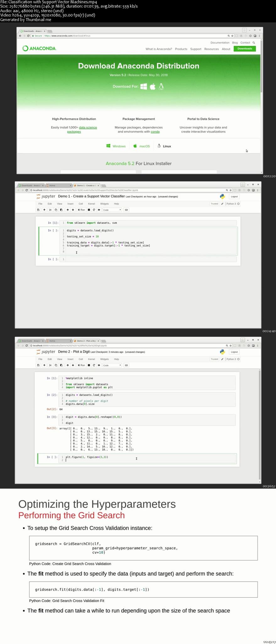This screenshot has height=644, width=276.
Task: Restart the kernel in the Demo 2 toolbar
Action: coord(94,365)
